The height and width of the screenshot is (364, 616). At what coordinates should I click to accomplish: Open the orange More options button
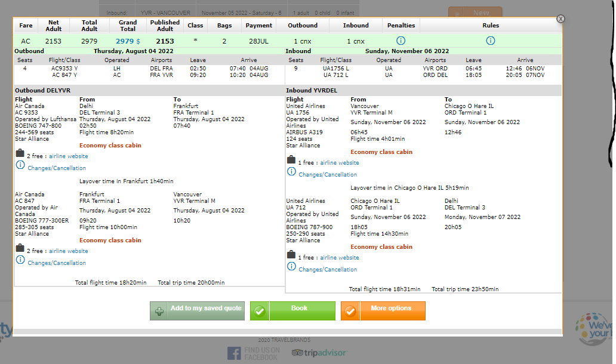click(x=383, y=310)
